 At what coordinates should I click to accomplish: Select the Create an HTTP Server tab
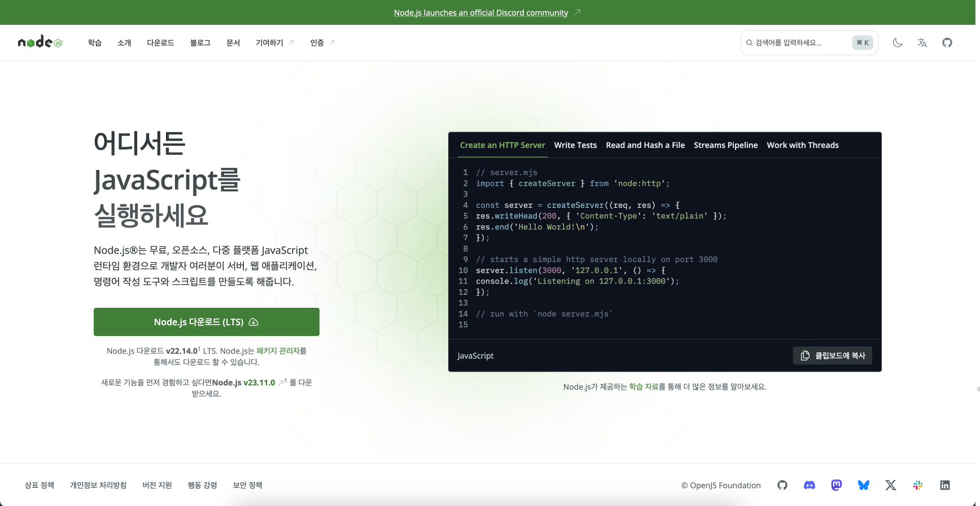tap(502, 145)
